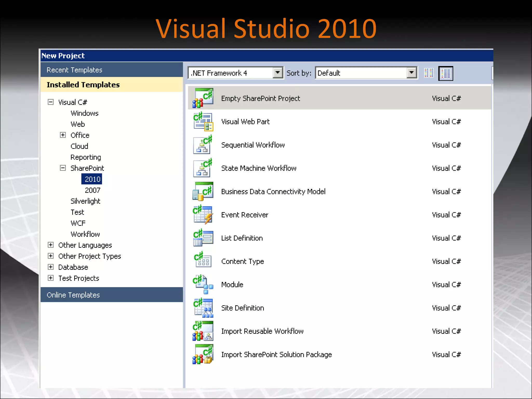Collapse the Visual C# tree node
Screen dimensions: 532x399
point(51,102)
